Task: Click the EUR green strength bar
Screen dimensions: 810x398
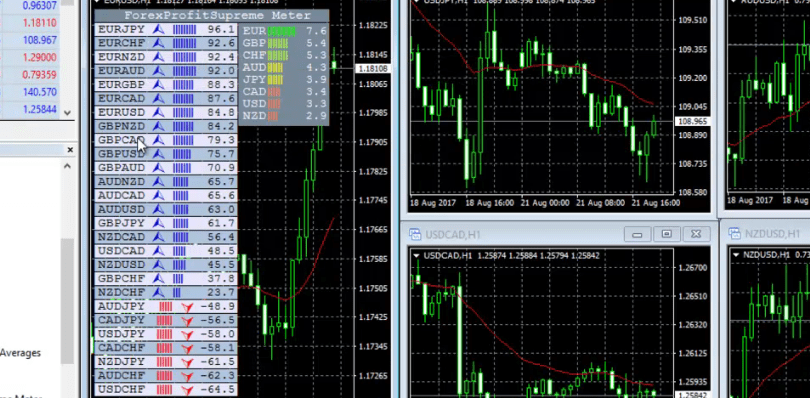Action: 281,32
